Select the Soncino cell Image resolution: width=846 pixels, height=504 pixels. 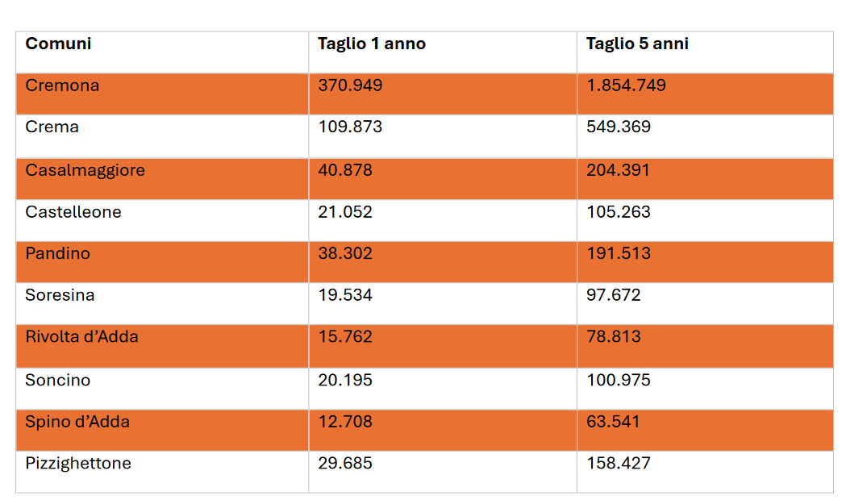point(58,380)
